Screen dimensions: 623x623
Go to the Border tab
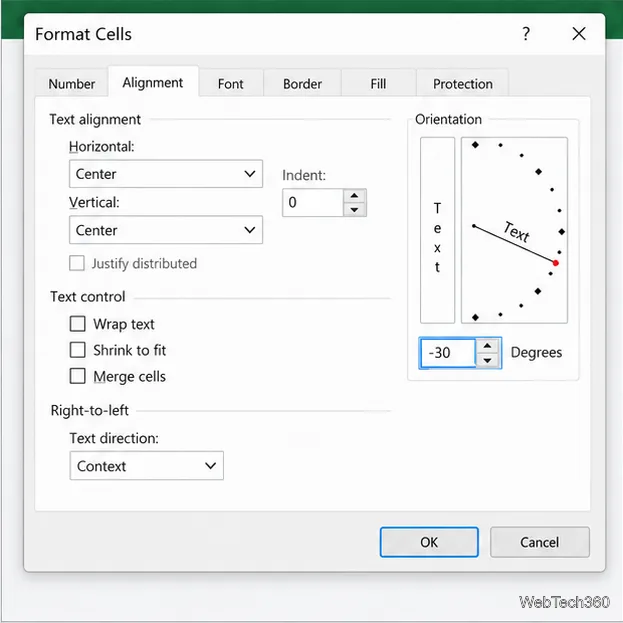click(302, 84)
